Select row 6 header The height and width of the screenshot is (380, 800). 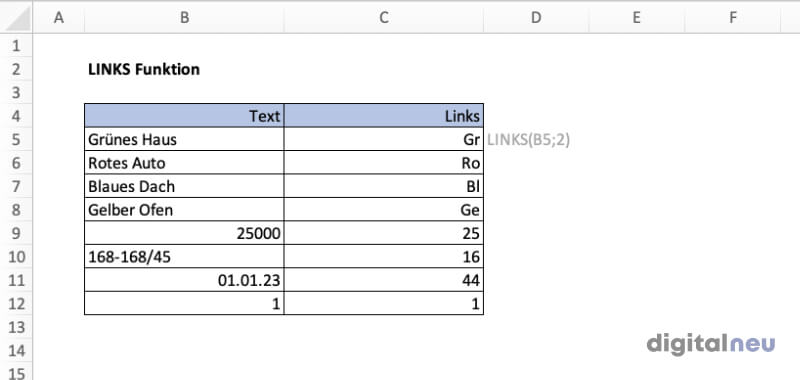pos(16,163)
